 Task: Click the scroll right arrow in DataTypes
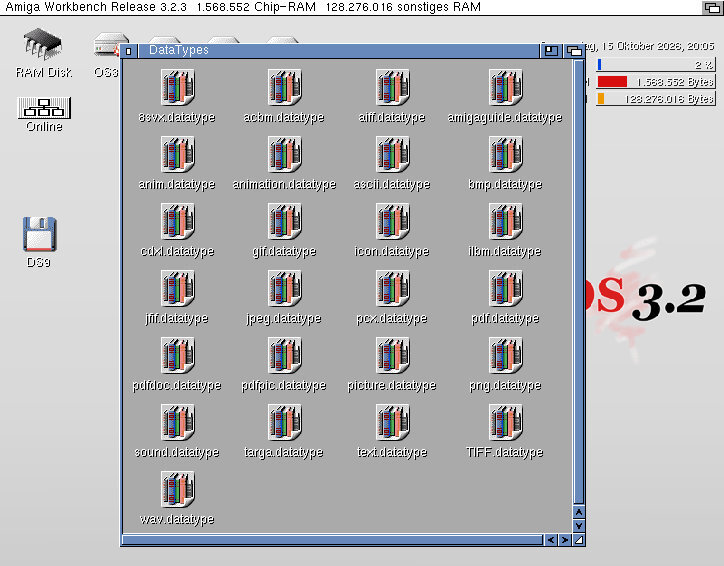565,540
